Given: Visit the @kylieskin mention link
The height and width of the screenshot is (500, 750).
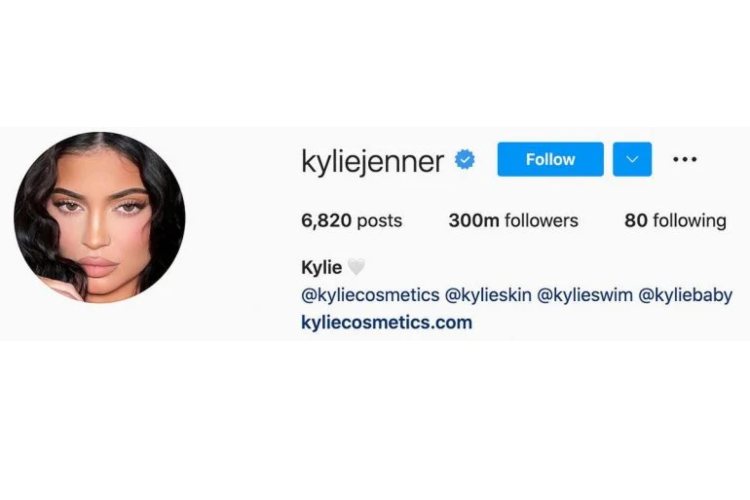Looking at the screenshot, I should pos(488,295).
